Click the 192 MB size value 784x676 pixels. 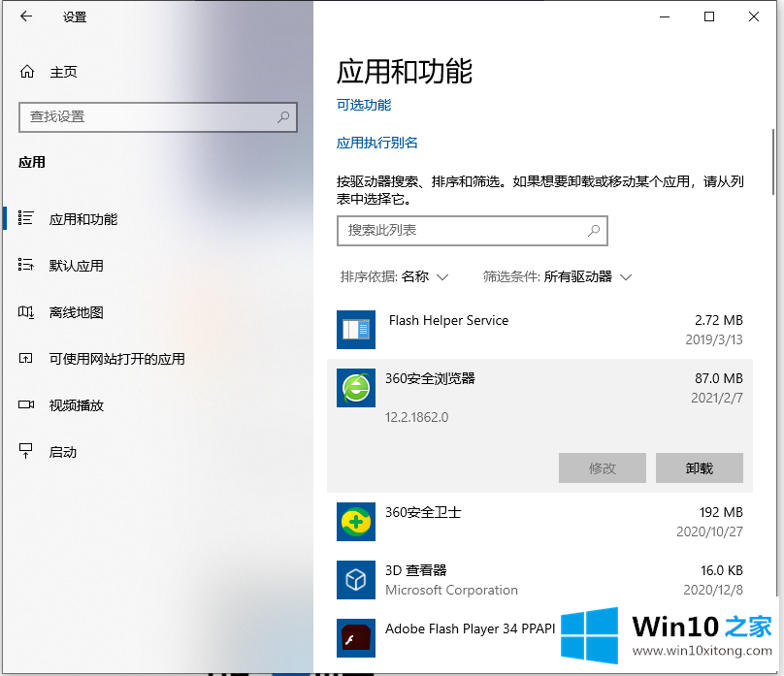721,512
